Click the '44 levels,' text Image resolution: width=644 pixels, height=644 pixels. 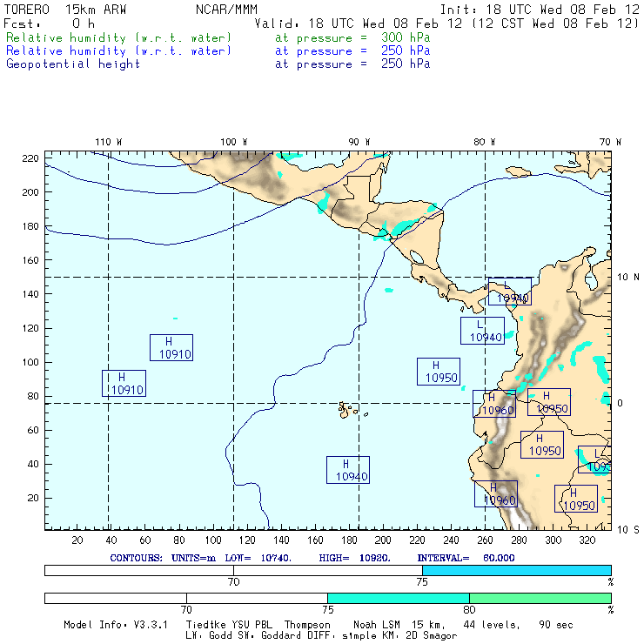(x=492, y=625)
